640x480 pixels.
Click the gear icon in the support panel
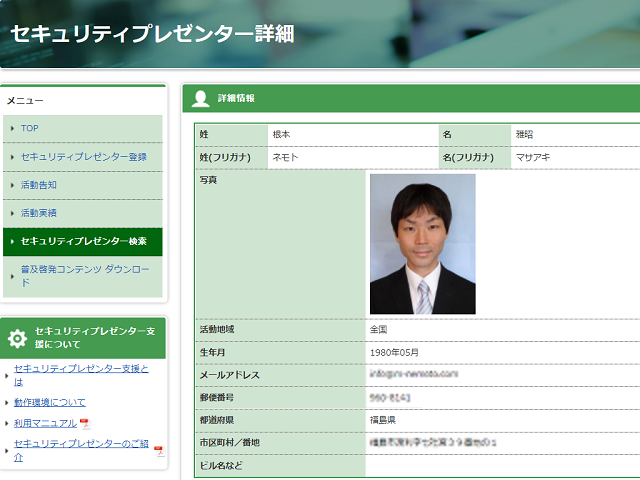(x=17, y=338)
